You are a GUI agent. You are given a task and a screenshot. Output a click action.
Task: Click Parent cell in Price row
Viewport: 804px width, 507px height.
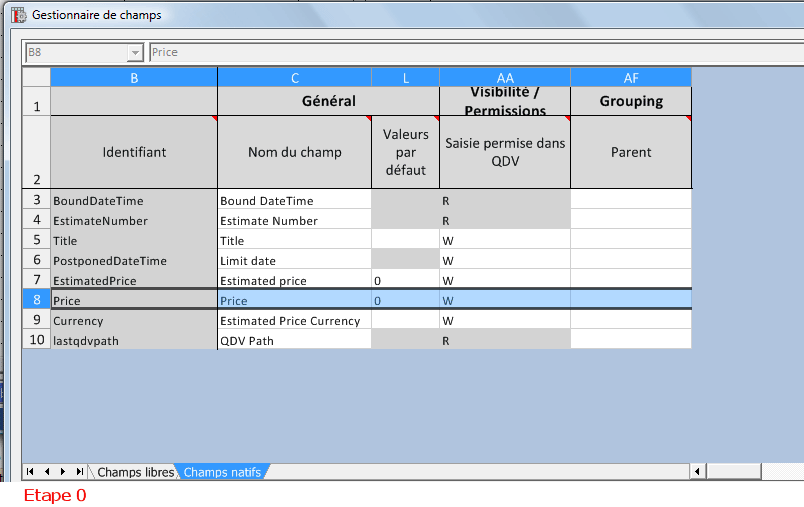[x=631, y=300]
